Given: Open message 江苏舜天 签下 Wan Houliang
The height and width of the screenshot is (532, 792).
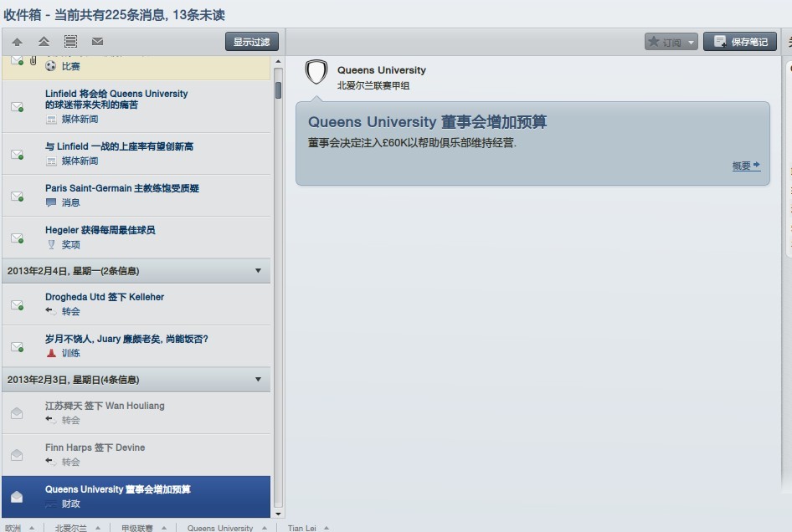Looking at the screenshot, I should (x=136, y=413).
